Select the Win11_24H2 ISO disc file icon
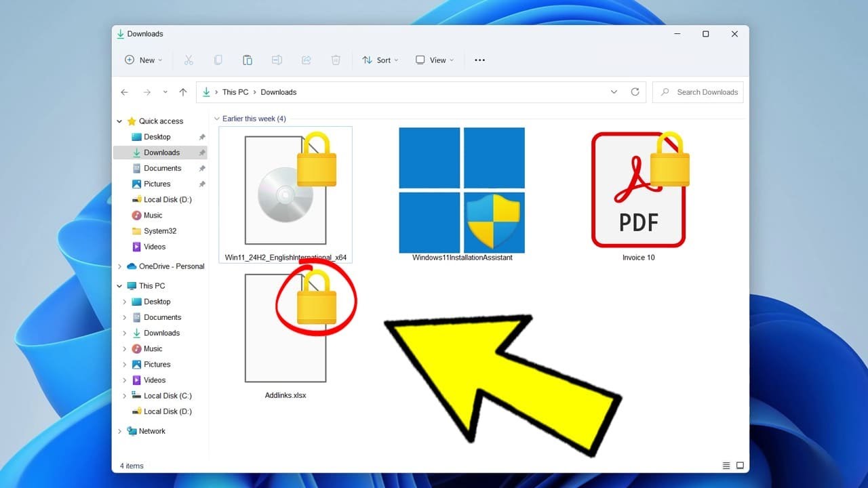The width and height of the screenshot is (868, 488). point(285,189)
